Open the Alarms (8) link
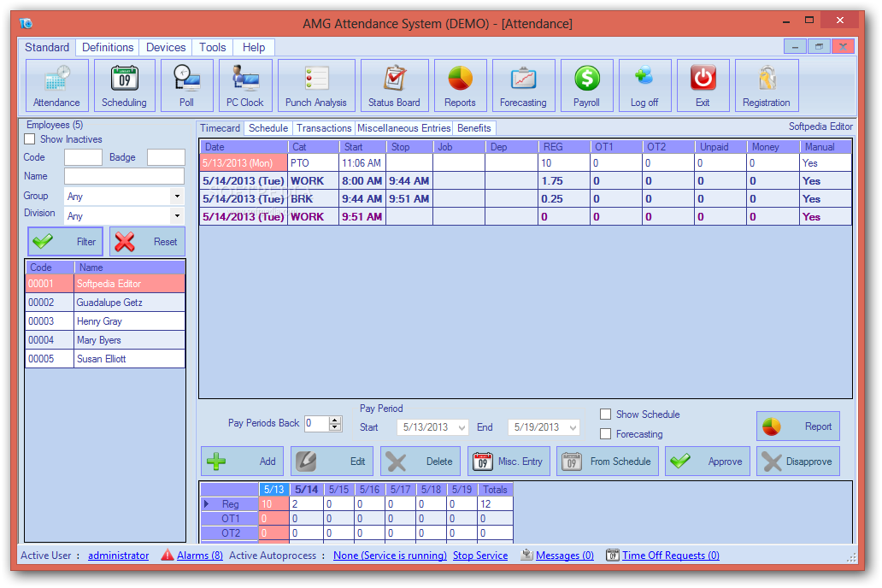 pos(200,556)
